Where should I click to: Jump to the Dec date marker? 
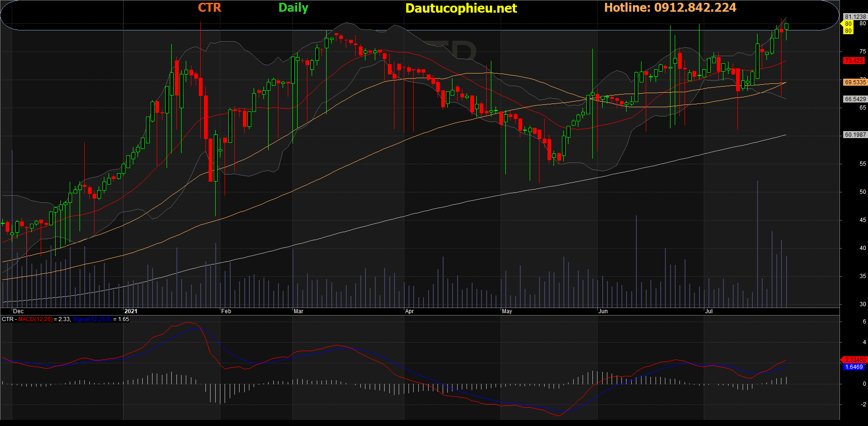18,311
